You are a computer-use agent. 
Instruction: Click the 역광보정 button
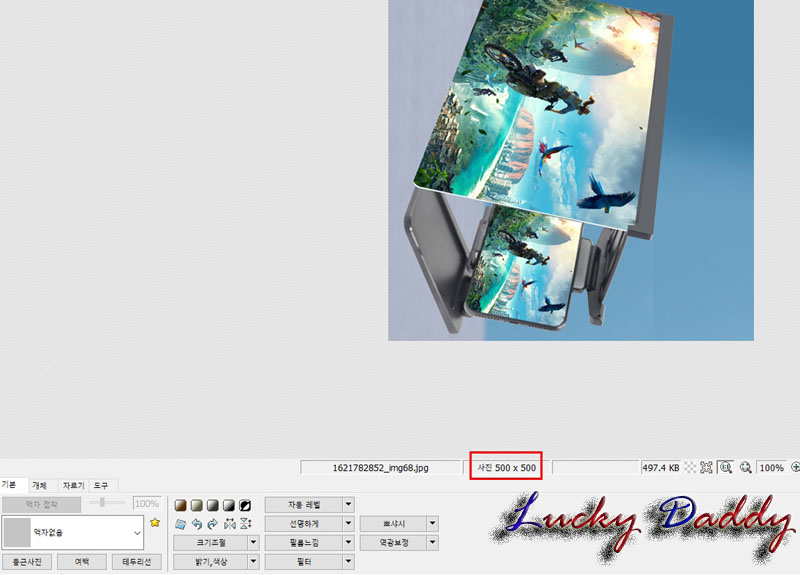[x=393, y=542]
